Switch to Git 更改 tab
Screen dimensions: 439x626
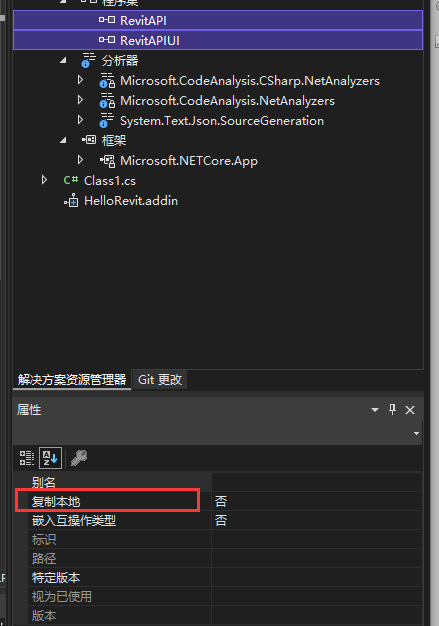160,379
